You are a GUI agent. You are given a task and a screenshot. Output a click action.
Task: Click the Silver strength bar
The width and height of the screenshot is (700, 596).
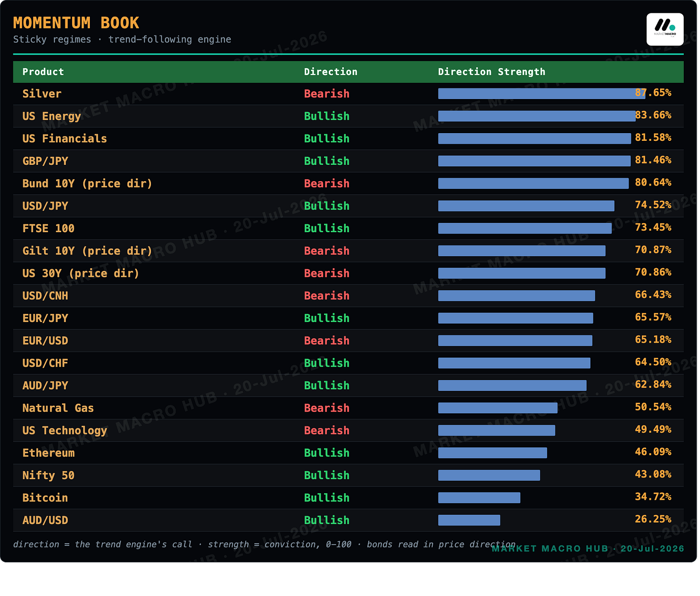pos(542,94)
